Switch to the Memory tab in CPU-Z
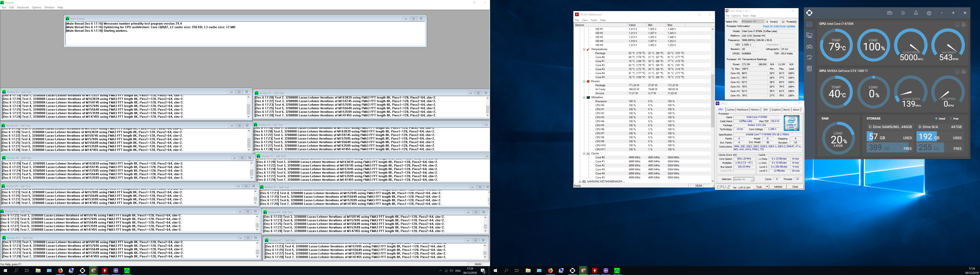The image size is (980, 275). point(755,110)
